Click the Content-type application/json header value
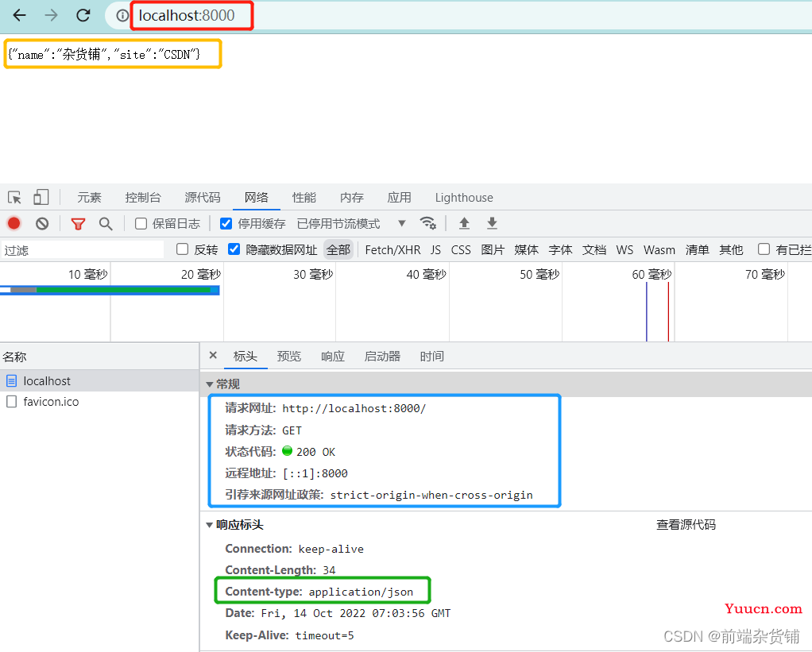The height and width of the screenshot is (652, 812). [361, 592]
